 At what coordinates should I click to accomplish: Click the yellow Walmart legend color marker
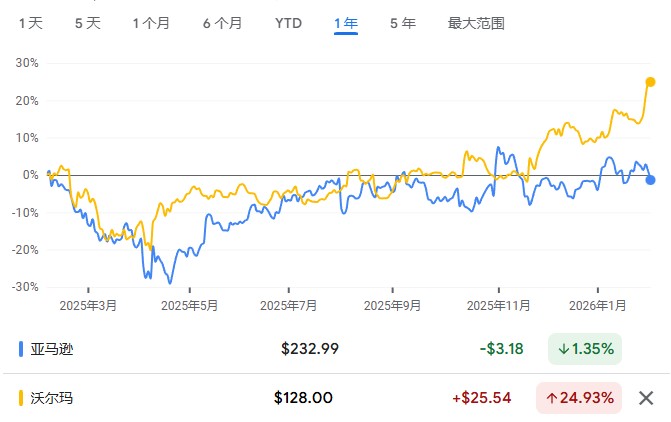click(x=22, y=398)
